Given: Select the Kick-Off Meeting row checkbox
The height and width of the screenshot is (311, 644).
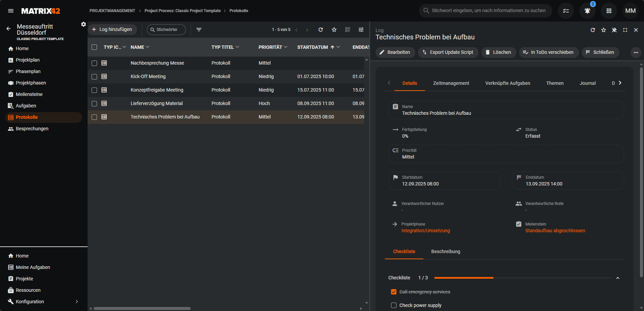Looking at the screenshot, I should click(94, 77).
